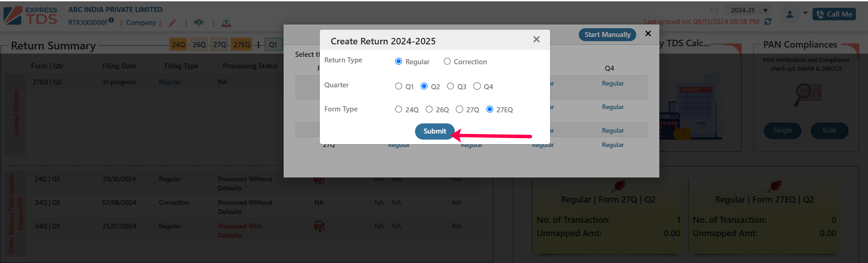Click the Call Me button
The height and width of the screenshot is (263, 868).
click(x=834, y=14)
